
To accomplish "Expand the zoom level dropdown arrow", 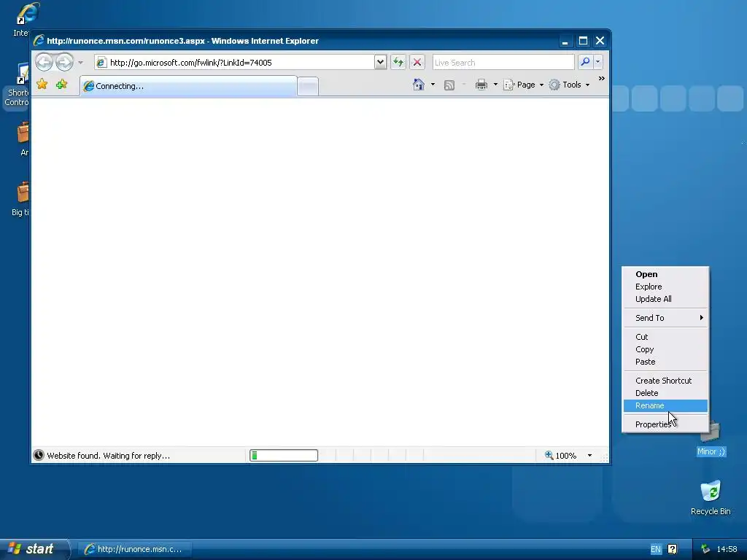I will click(x=589, y=456).
